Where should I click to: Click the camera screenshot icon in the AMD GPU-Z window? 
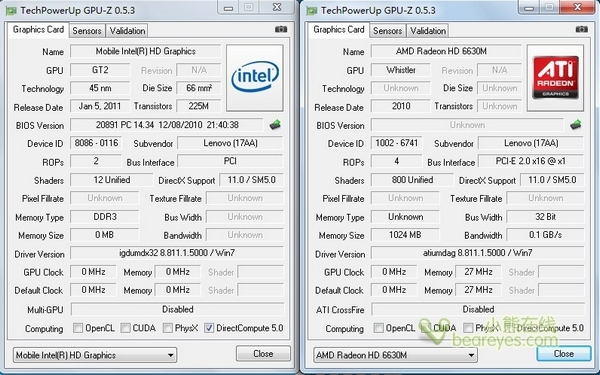(x=581, y=29)
